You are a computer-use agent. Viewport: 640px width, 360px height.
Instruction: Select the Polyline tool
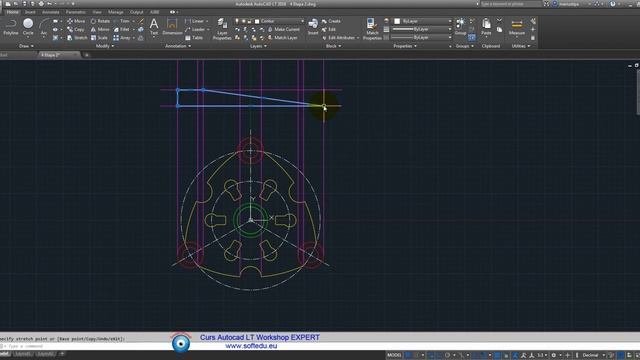click(x=11, y=27)
